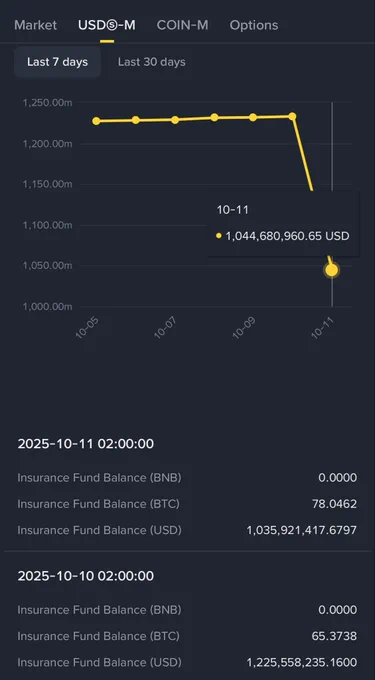Click the 1,225,558,235.1600 USD balance value

[302, 662]
